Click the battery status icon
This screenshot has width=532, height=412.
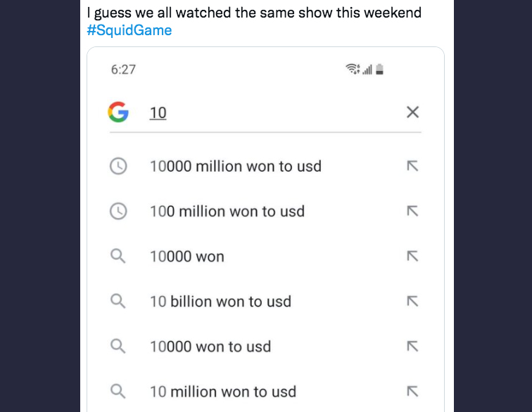(380, 69)
